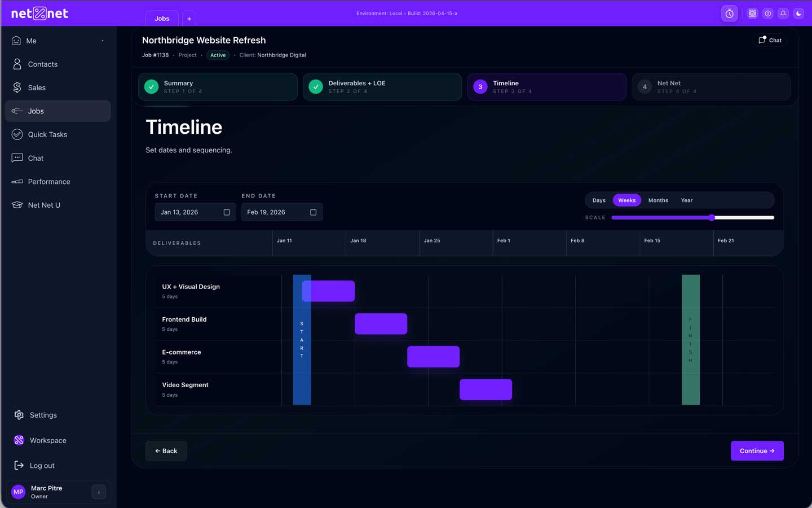Go to Net Net step 4
Image resolution: width=812 pixels, height=508 pixels.
(710, 87)
